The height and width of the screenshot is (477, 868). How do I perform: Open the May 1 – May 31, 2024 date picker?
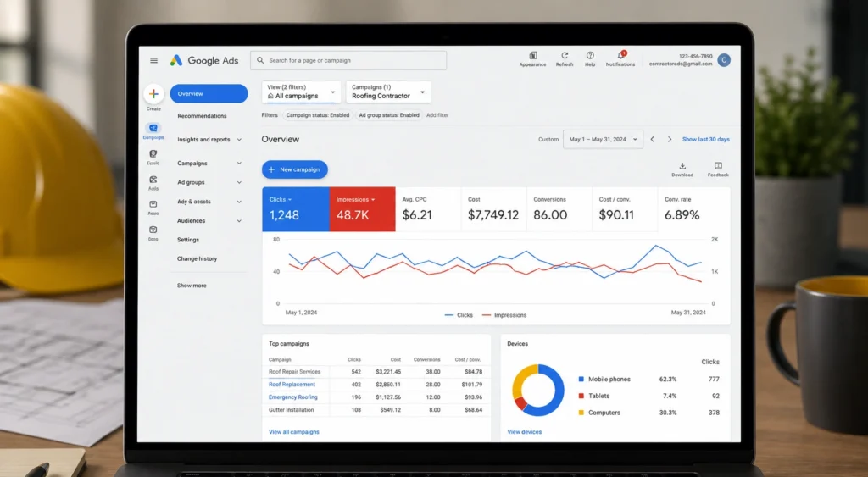603,140
